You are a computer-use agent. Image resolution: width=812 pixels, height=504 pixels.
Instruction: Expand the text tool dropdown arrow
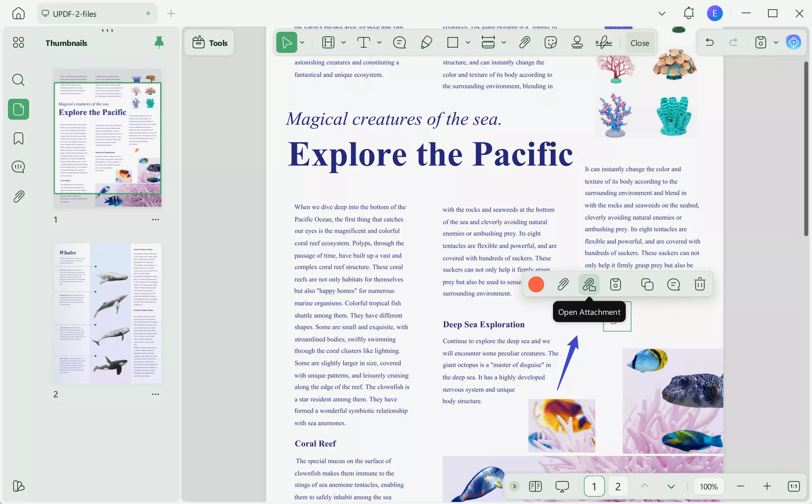pyautogui.click(x=379, y=43)
